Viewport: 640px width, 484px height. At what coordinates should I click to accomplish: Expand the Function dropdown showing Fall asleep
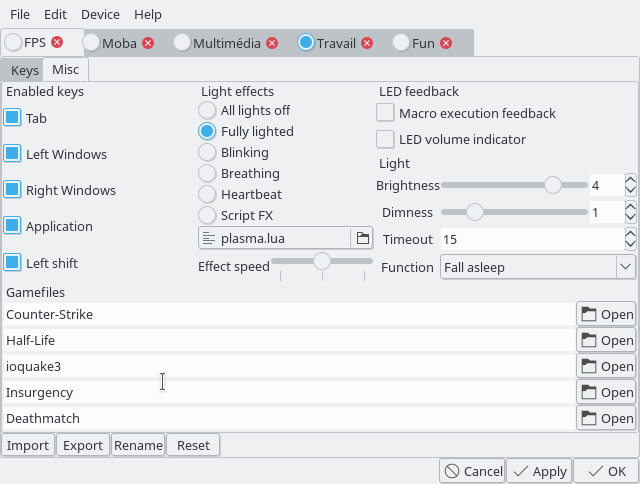pos(625,267)
